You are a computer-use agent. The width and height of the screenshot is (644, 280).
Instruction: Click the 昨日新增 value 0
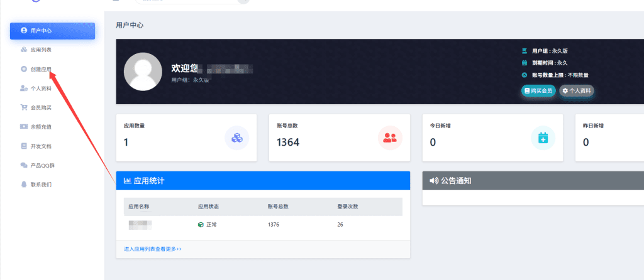586,143
